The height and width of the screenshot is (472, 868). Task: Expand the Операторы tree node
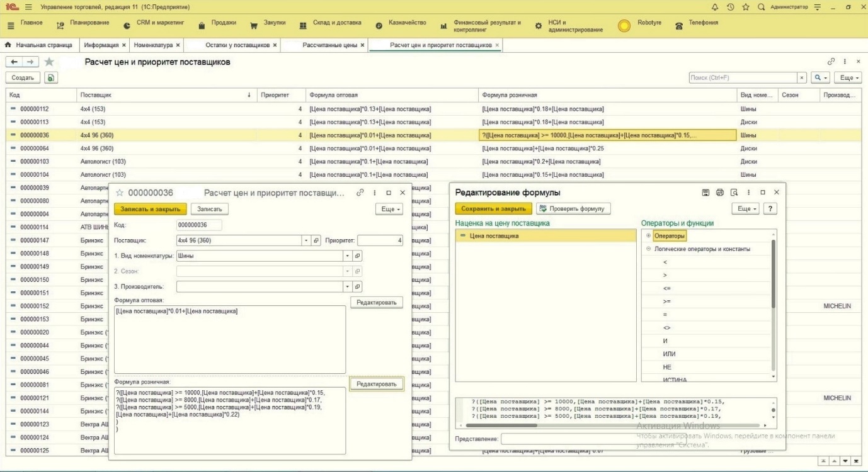tap(649, 236)
